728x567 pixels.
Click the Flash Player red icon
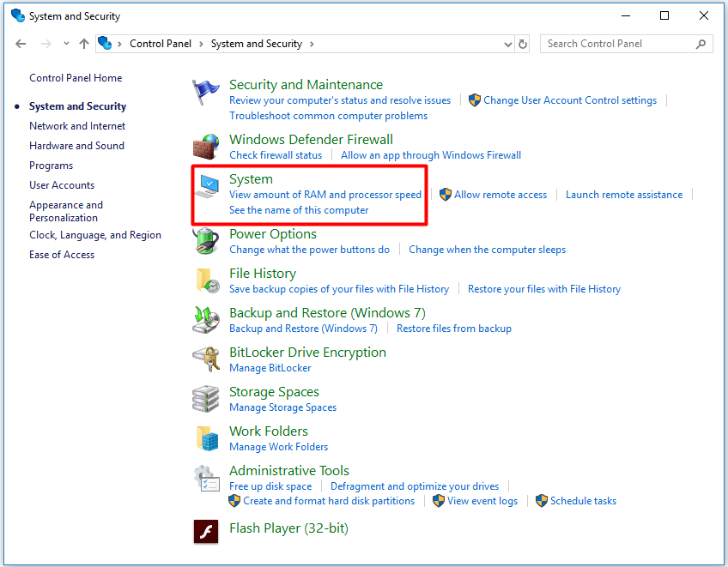pos(206,532)
